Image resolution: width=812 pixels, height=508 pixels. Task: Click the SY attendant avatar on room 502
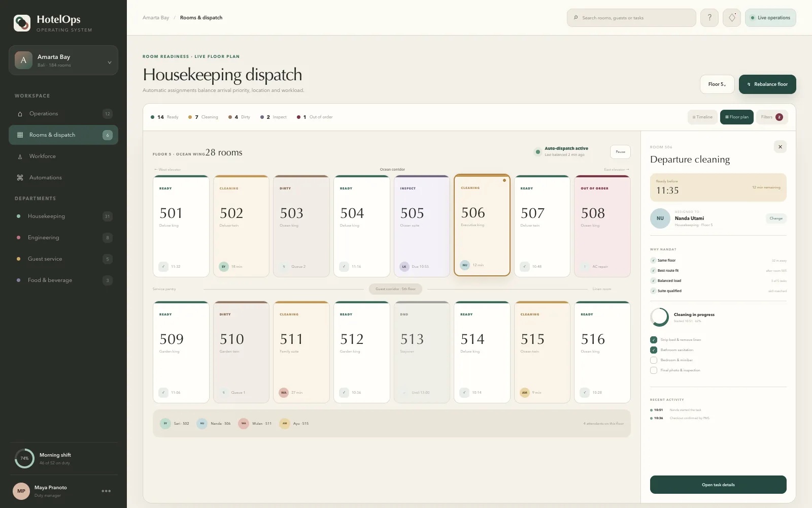pos(223,266)
